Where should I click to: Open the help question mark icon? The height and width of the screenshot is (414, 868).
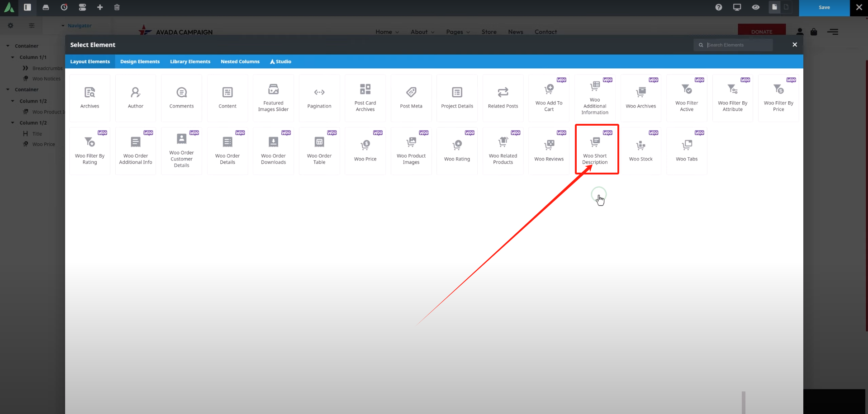tap(719, 7)
